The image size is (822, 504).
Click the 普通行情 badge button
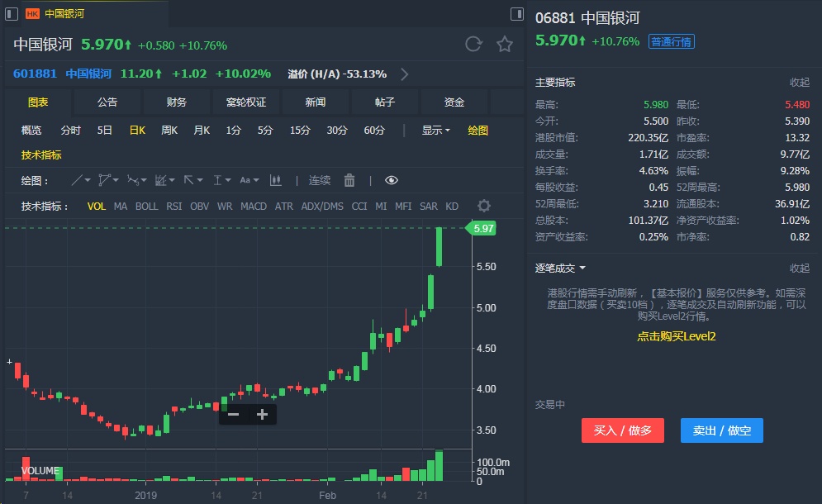672,41
